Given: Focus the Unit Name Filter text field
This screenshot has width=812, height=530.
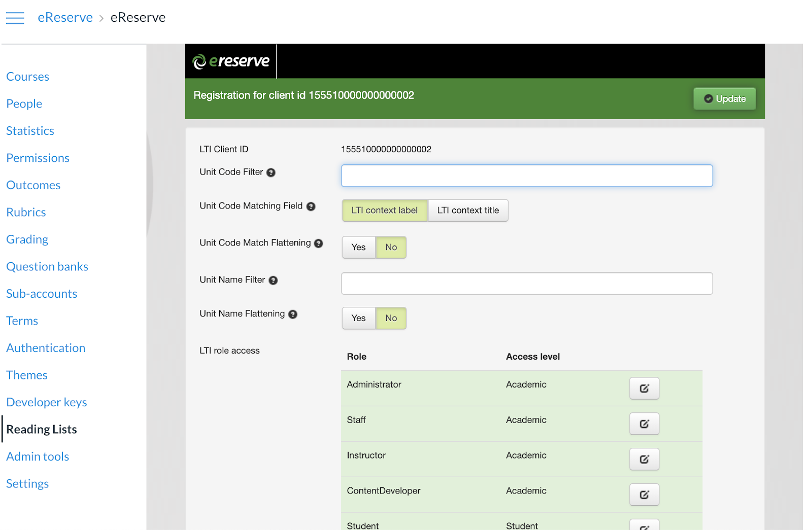Looking at the screenshot, I should point(527,284).
